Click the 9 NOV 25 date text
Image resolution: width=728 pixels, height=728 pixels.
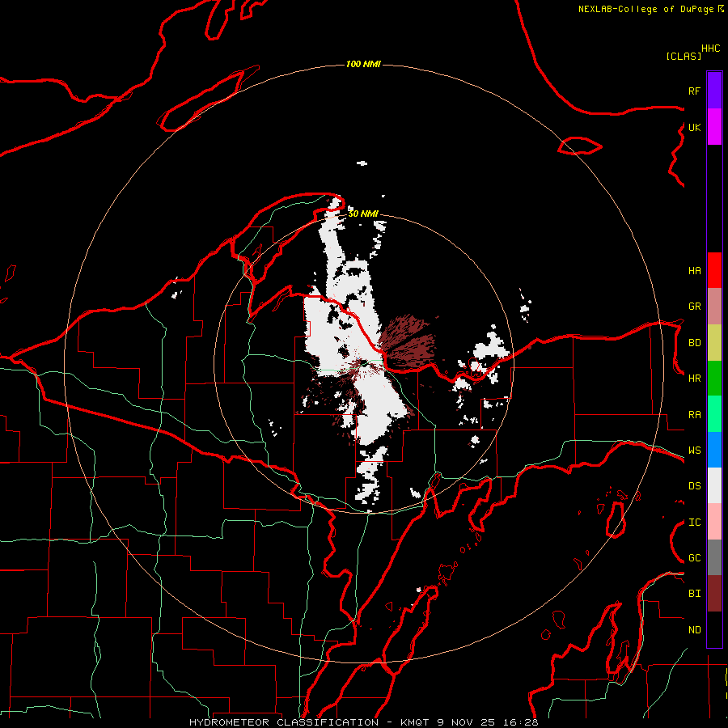(x=467, y=722)
